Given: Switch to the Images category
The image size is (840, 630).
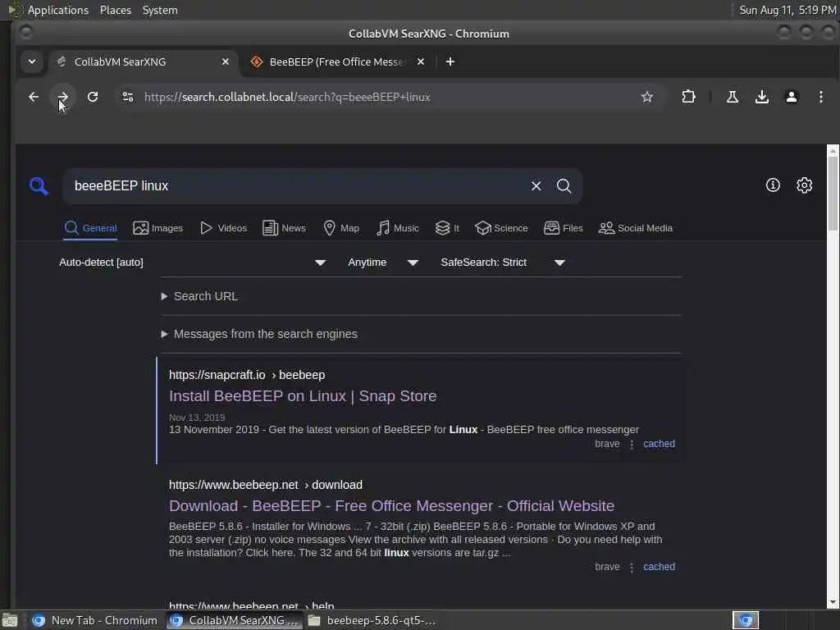Looking at the screenshot, I should [158, 228].
